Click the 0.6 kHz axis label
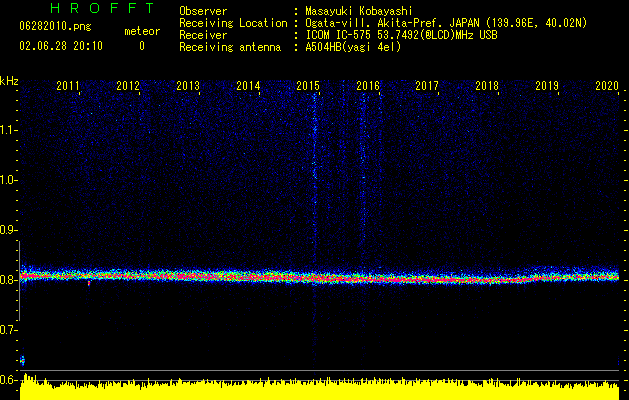The height and width of the screenshot is (400, 629). pos(7,380)
